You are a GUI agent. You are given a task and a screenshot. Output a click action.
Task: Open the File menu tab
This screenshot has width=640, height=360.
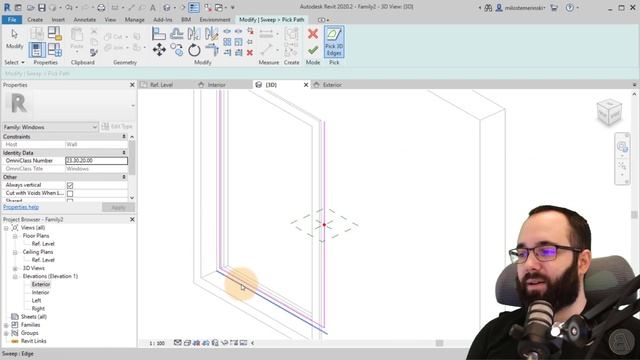12,20
